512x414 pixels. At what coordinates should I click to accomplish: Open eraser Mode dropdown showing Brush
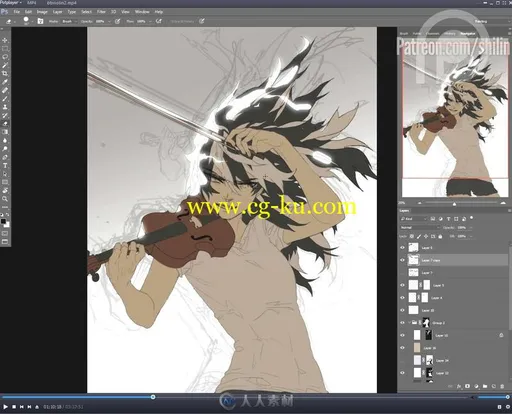click(69, 21)
